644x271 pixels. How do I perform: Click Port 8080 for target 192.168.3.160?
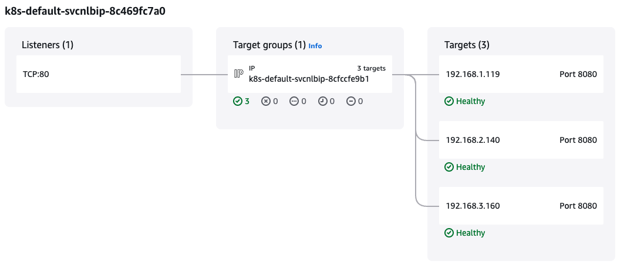coord(578,206)
